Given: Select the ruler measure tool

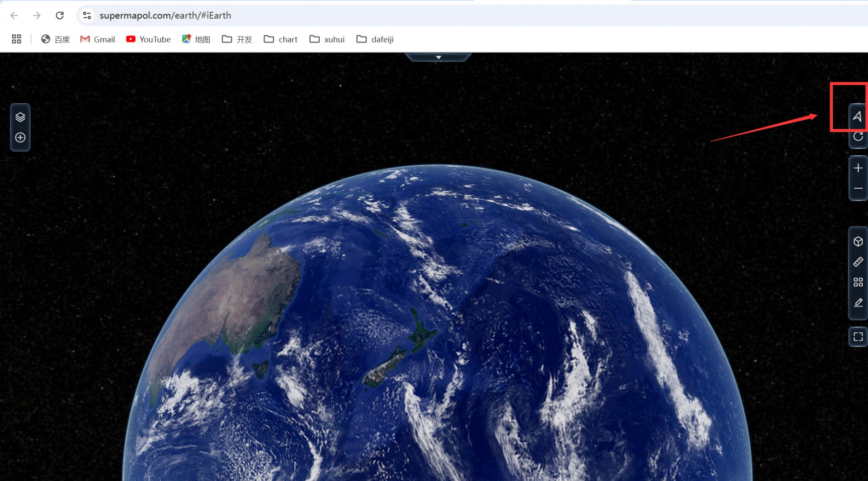Looking at the screenshot, I should [858, 262].
